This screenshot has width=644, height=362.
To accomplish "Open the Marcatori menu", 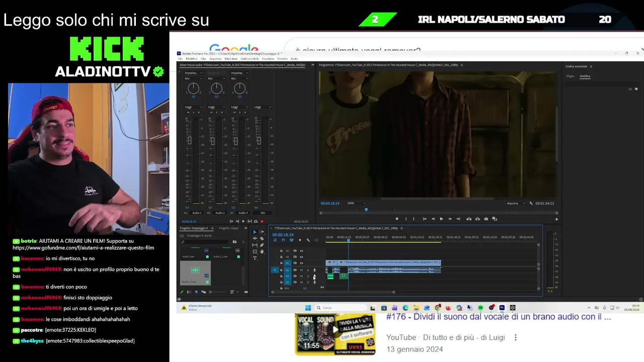I will (231, 59).
